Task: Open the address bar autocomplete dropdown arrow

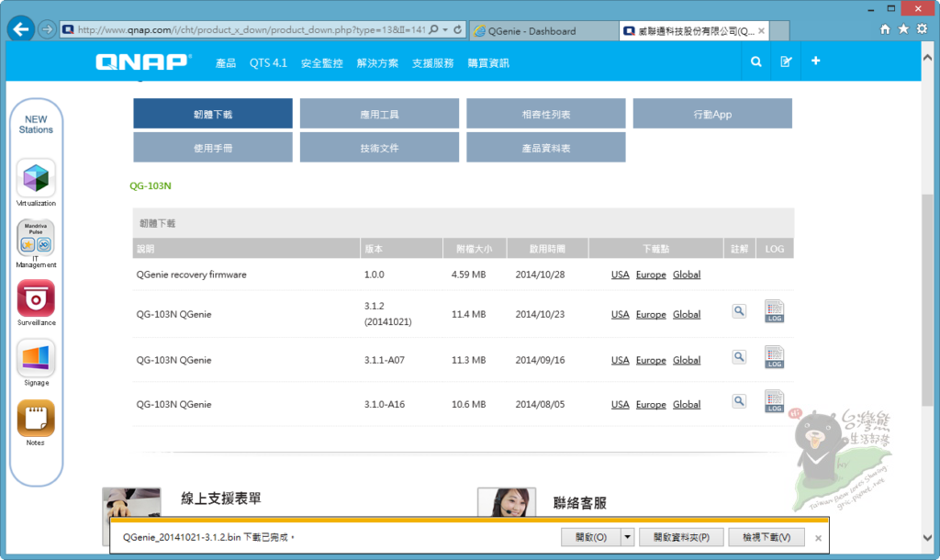Action: click(x=445, y=29)
